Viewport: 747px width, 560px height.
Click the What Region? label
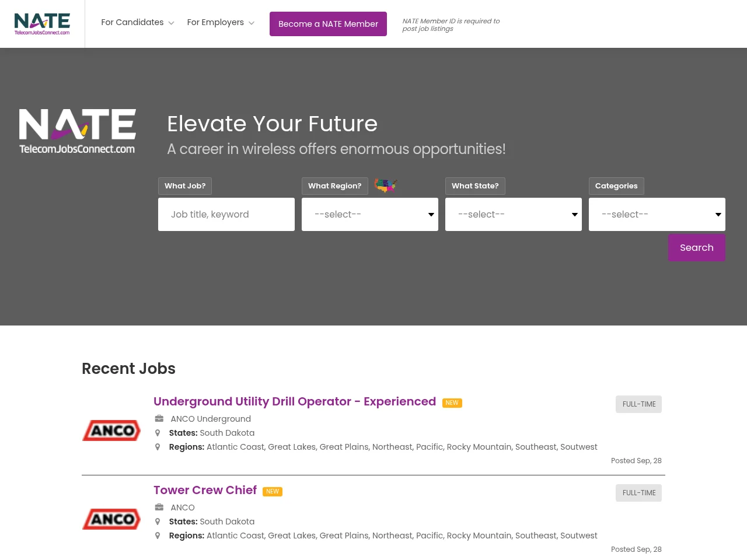tap(335, 186)
